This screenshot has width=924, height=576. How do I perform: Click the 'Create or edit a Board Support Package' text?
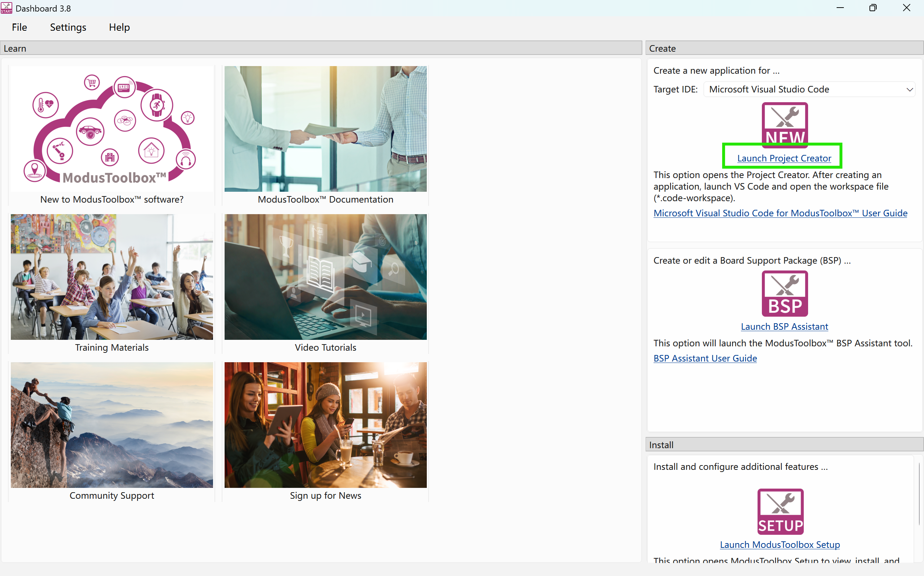click(x=752, y=260)
